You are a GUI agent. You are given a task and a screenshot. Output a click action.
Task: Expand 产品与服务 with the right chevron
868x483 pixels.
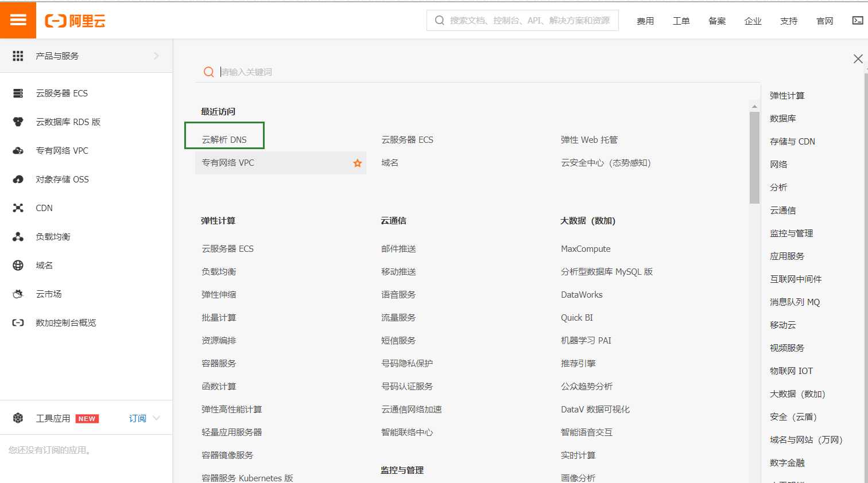[156, 56]
